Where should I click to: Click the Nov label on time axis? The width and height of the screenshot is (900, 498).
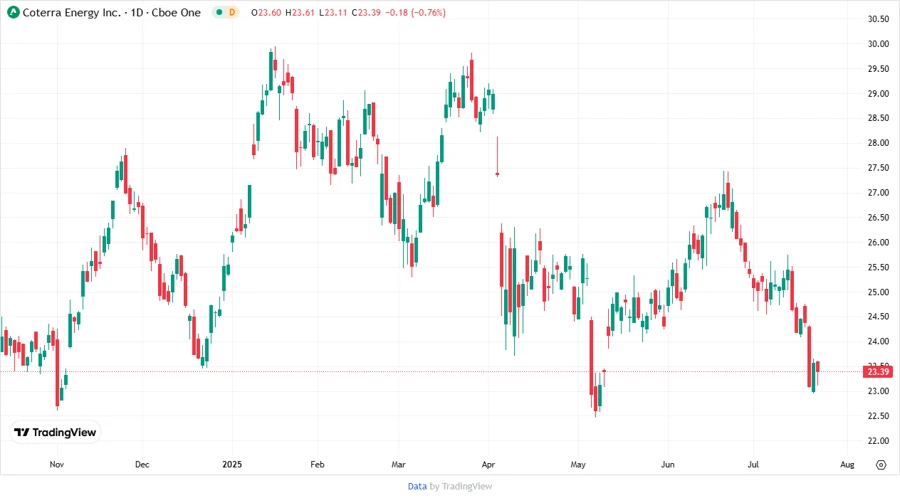click(57, 465)
